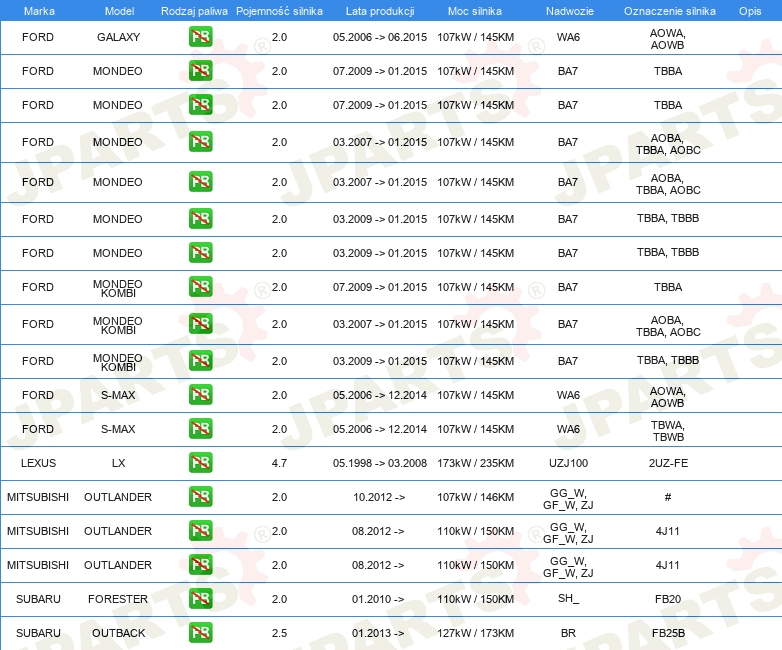Click the fuel type icon in the SUBARU FORESTER row
782x650 pixels.
pyautogui.click(x=200, y=599)
